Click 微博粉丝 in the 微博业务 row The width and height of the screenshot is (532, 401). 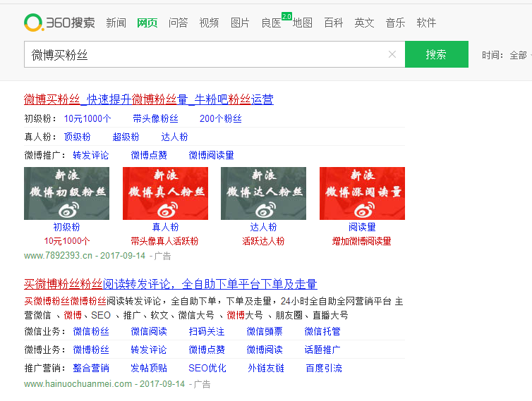coord(91,350)
